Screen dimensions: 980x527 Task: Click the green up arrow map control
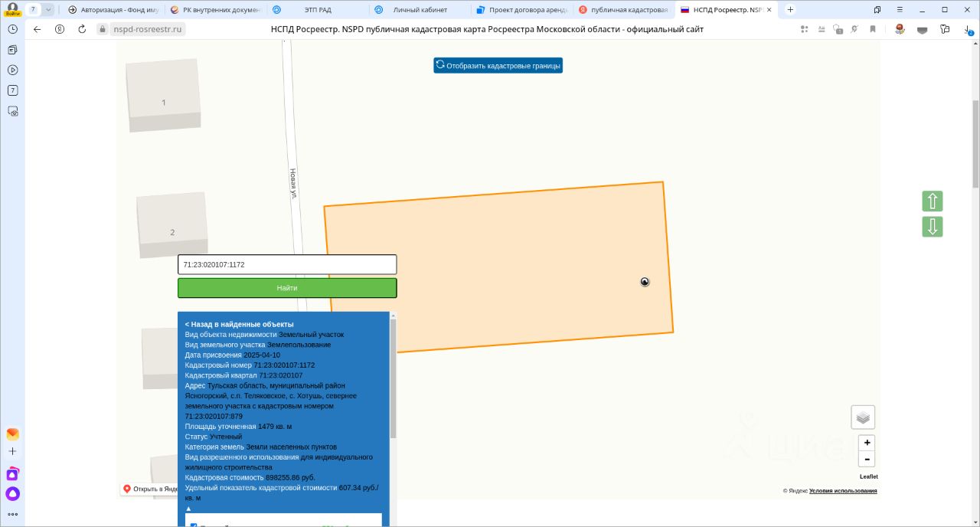(x=933, y=201)
